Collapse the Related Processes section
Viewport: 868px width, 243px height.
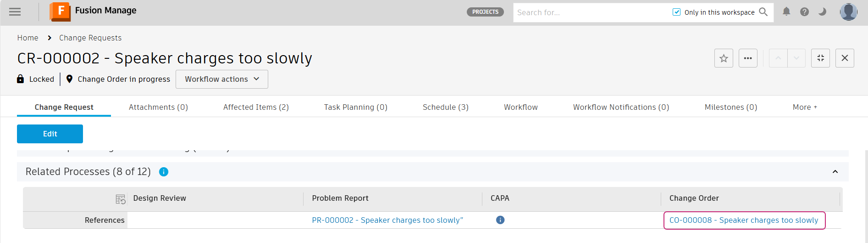click(835, 172)
